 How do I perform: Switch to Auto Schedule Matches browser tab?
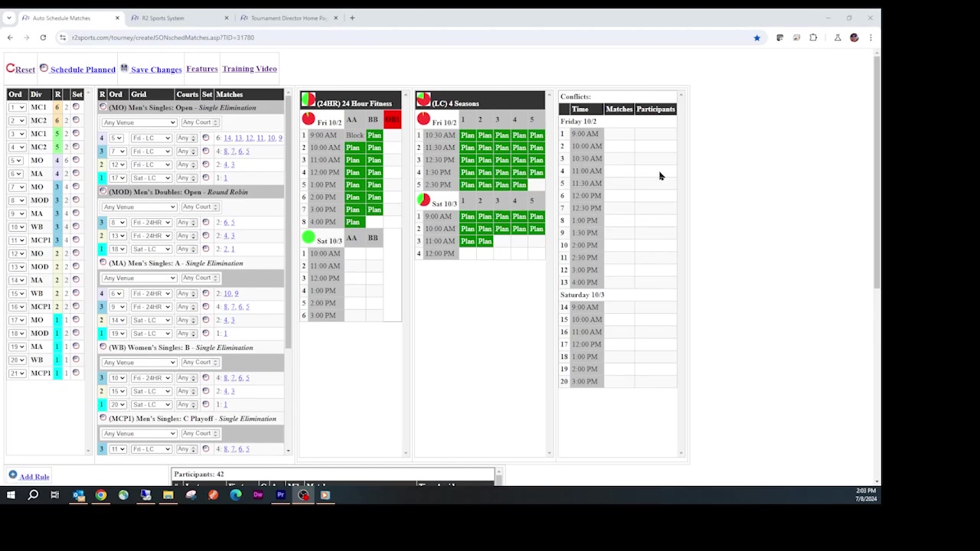[x=69, y=18]
